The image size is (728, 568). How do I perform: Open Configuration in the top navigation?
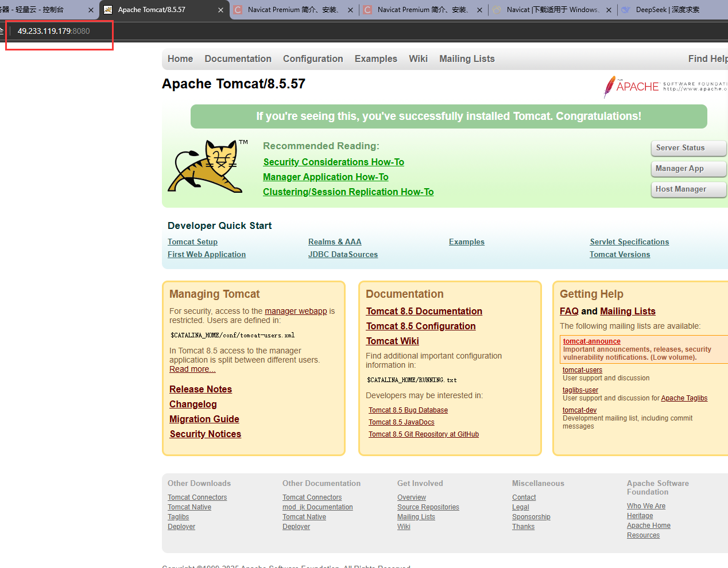click(x=313, y=59)
